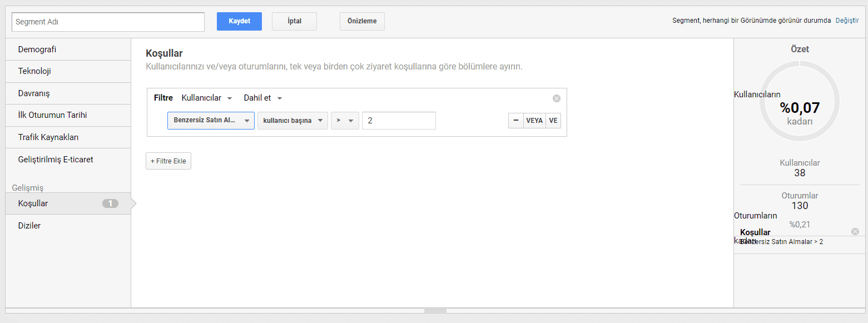The width and height of the screenshot is (868, 323).
Task: Switch to the Demografi section
Action: coord(37,49)
